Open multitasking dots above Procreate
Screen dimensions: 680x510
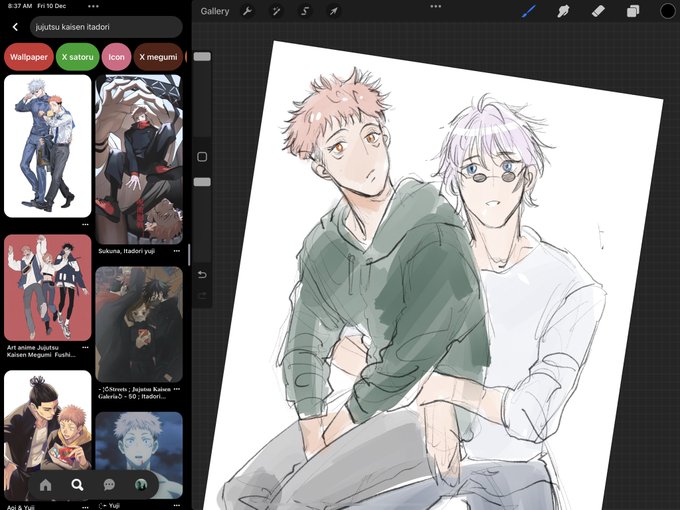pos(436,6)
